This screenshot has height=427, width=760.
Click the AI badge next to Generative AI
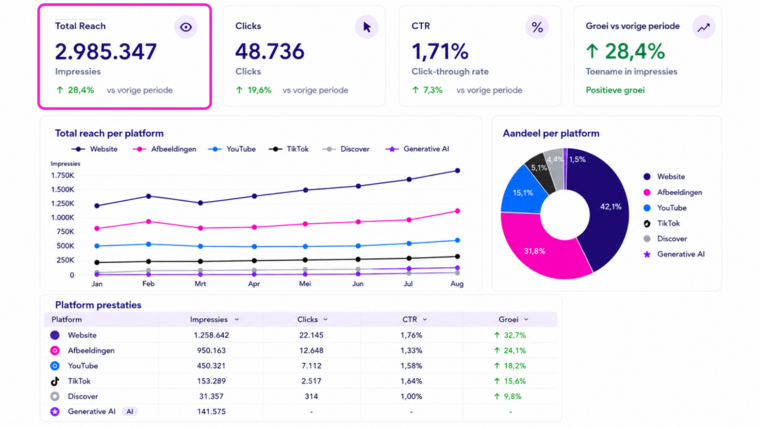[129, 411]
